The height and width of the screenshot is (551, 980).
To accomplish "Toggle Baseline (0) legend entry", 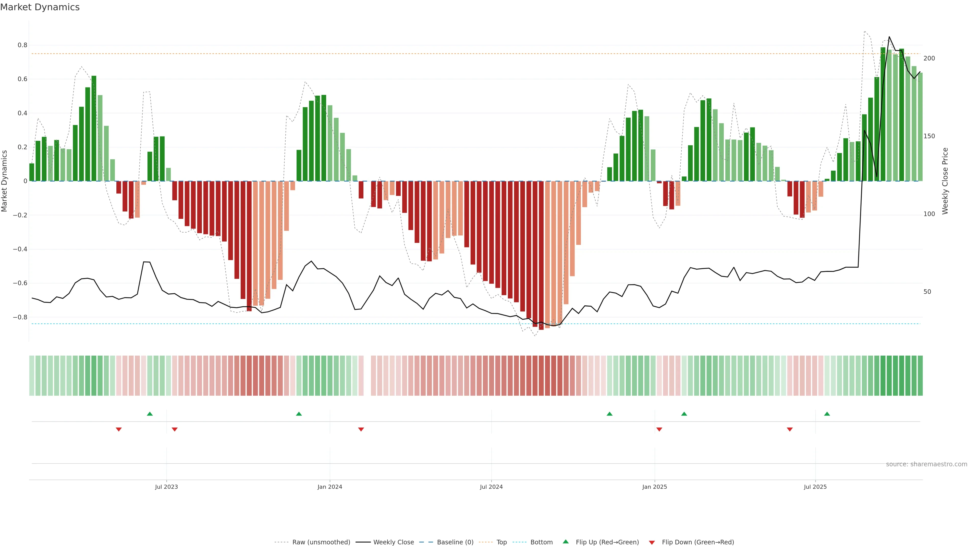I will pyautogui.click(x=455, y=542).
